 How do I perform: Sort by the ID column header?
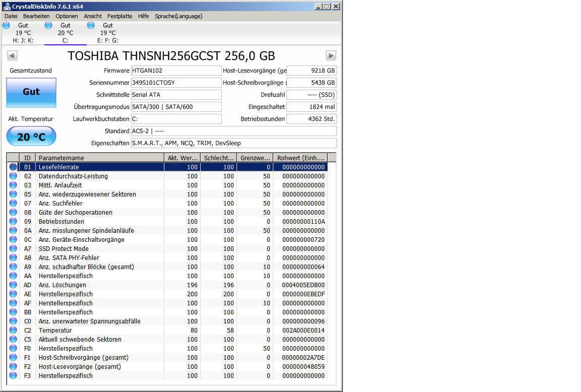[27, 158]
